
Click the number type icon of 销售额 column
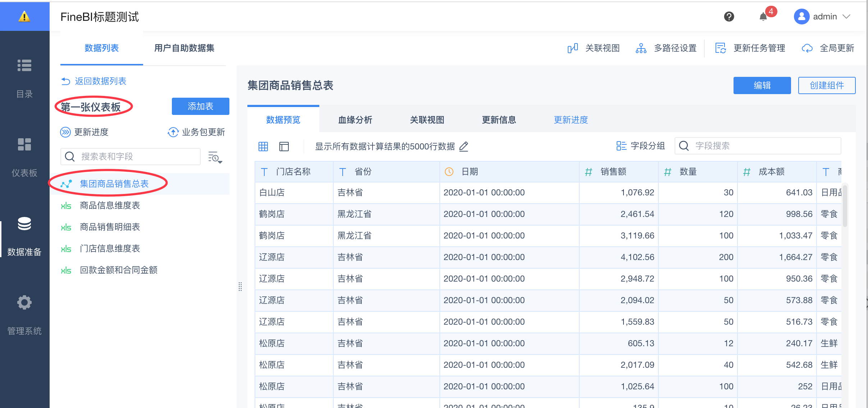point(589,172)
